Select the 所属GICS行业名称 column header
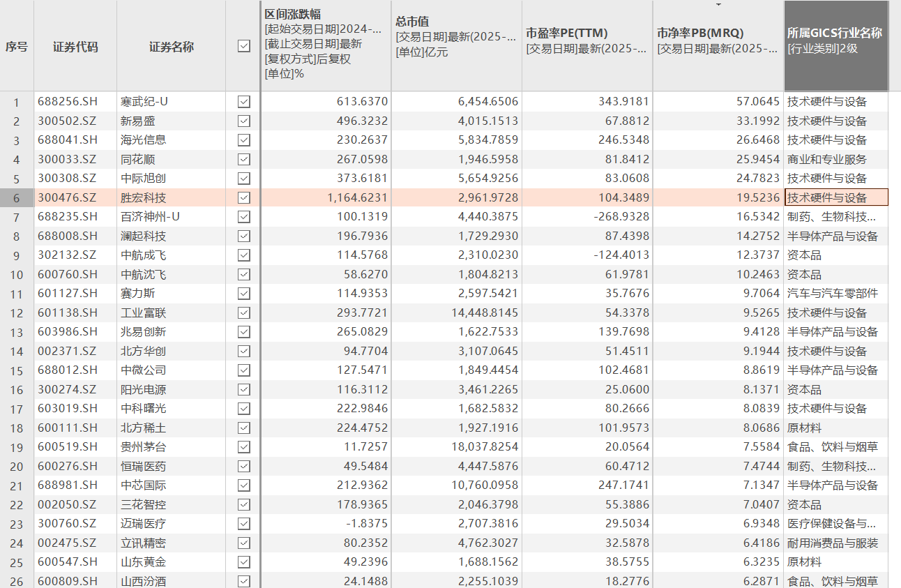 click(x=836, y=47)
